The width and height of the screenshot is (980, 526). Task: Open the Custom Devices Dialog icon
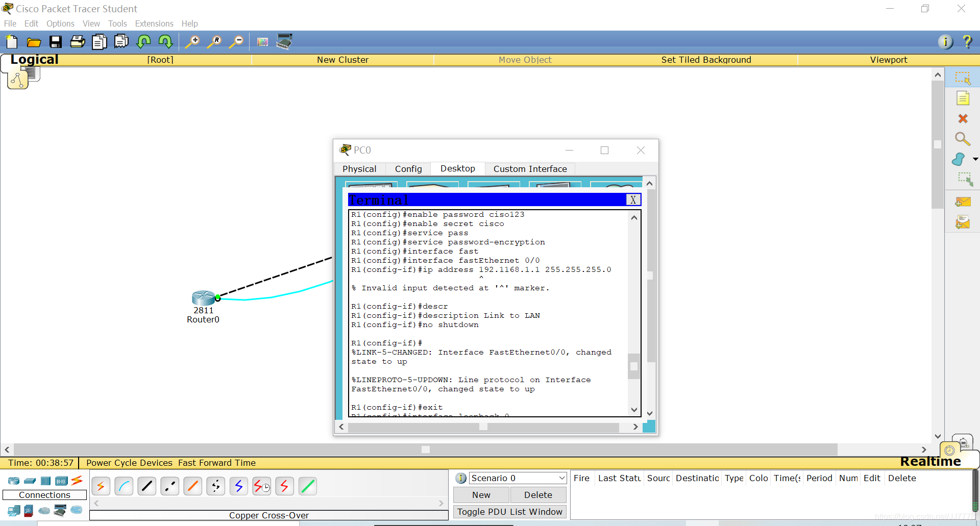pos(284,41)
